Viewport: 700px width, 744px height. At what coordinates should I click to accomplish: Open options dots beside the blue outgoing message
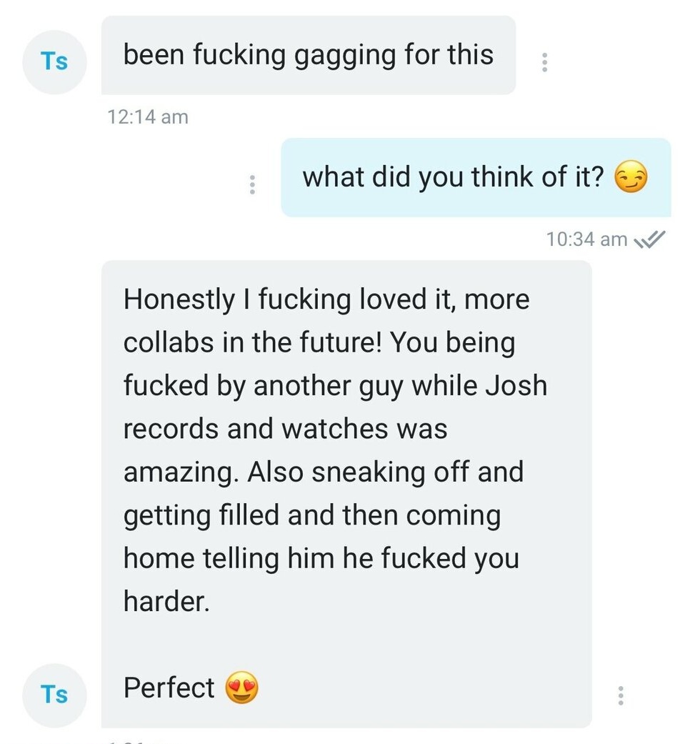tap(251, 185)
